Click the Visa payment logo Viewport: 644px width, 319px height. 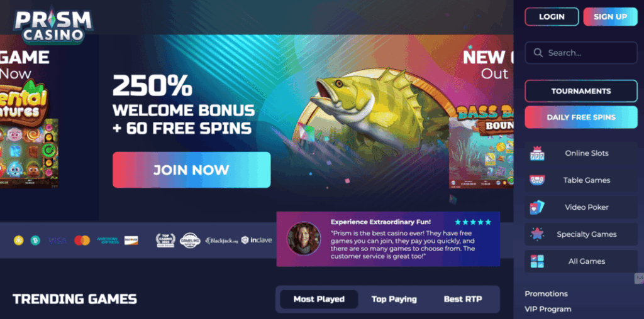click(x=57, y=241)
